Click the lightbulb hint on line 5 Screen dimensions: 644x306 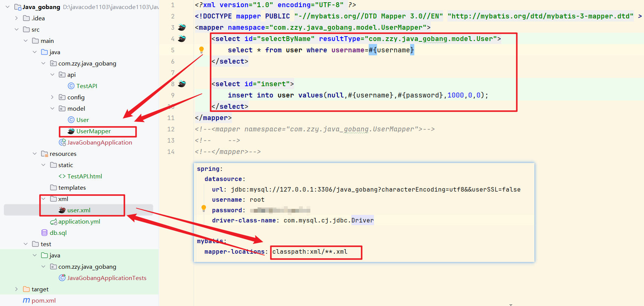[201, 50]
